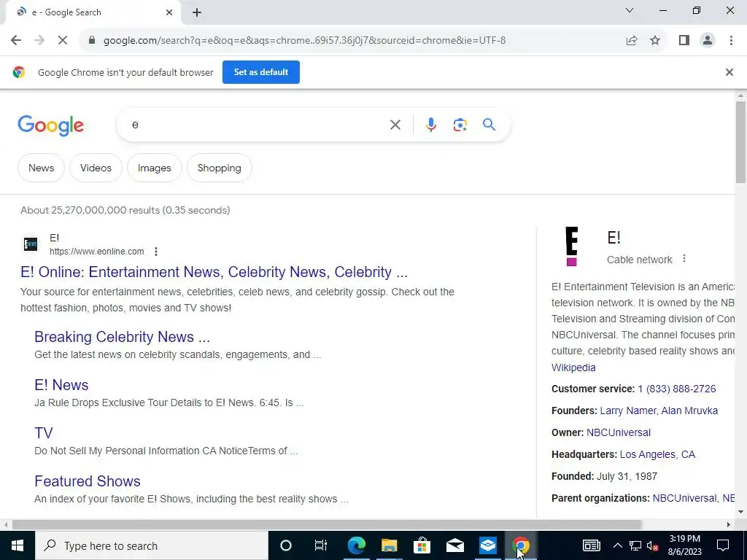
Task: Open the Windows Start menu
Action: click(x=18, y=545)
